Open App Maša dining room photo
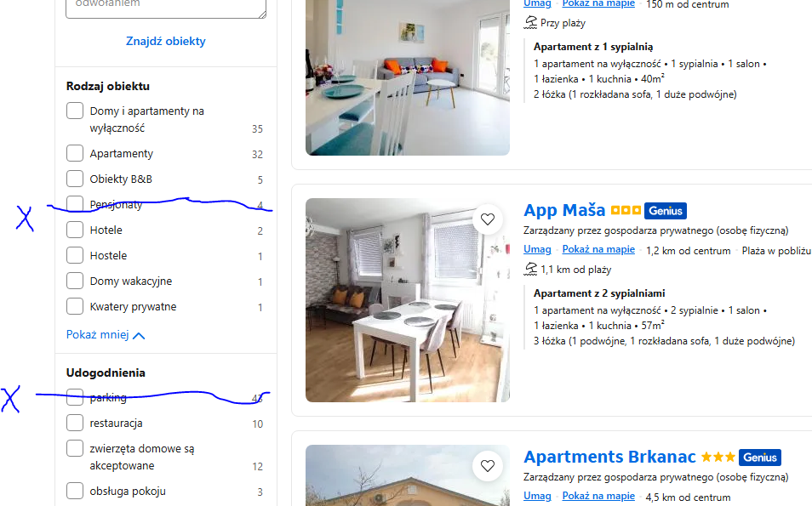812x506 pixels. tap(408, 300)
